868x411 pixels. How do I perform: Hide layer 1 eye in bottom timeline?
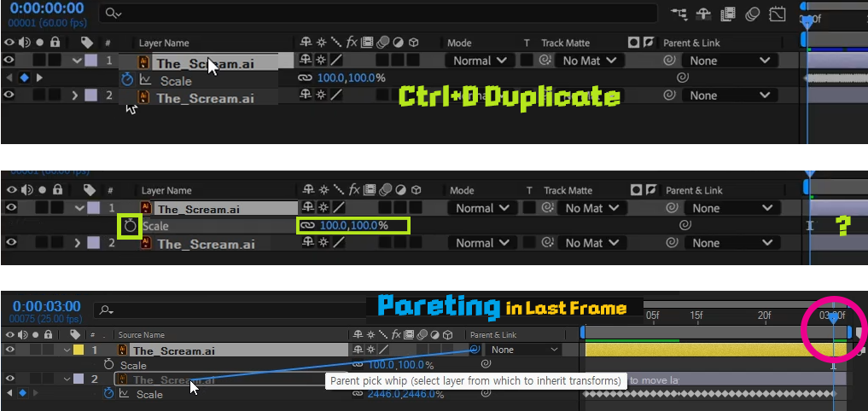coord(9,349)
